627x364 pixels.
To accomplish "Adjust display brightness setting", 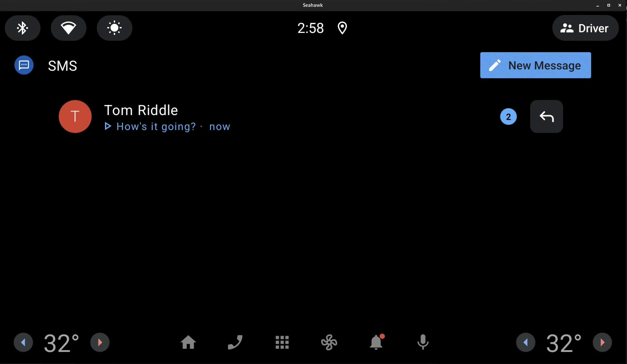I will (114, 28).
